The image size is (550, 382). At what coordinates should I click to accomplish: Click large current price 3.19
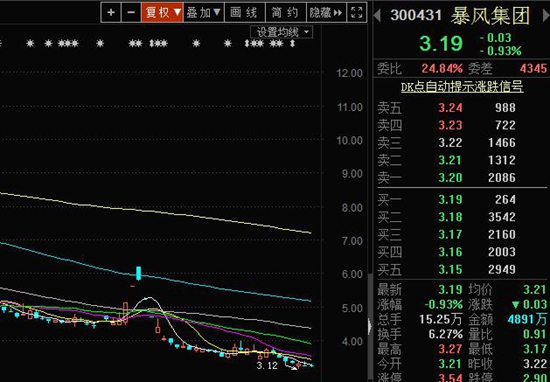coord(441,43)
